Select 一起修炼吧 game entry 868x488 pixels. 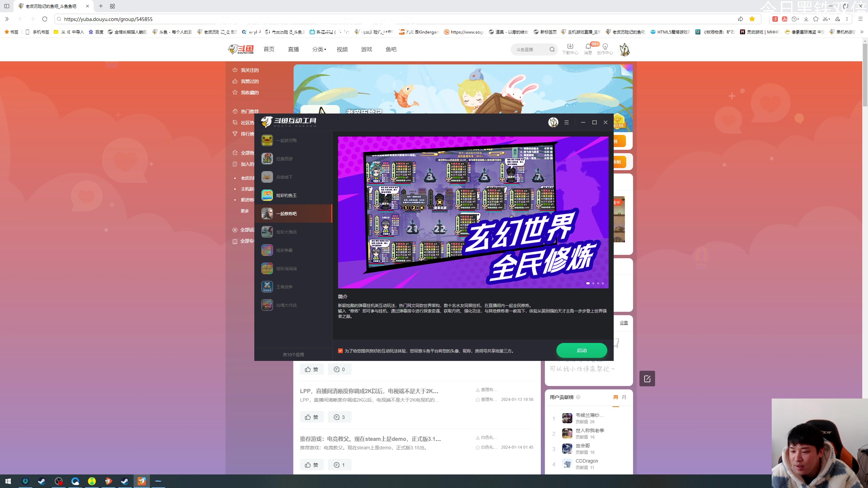[x=293, y=213]
